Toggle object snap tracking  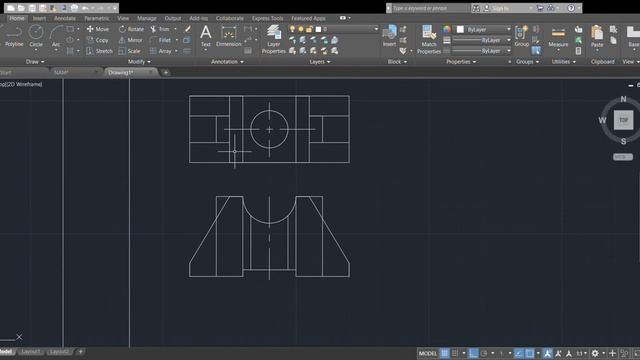(519, 353)
